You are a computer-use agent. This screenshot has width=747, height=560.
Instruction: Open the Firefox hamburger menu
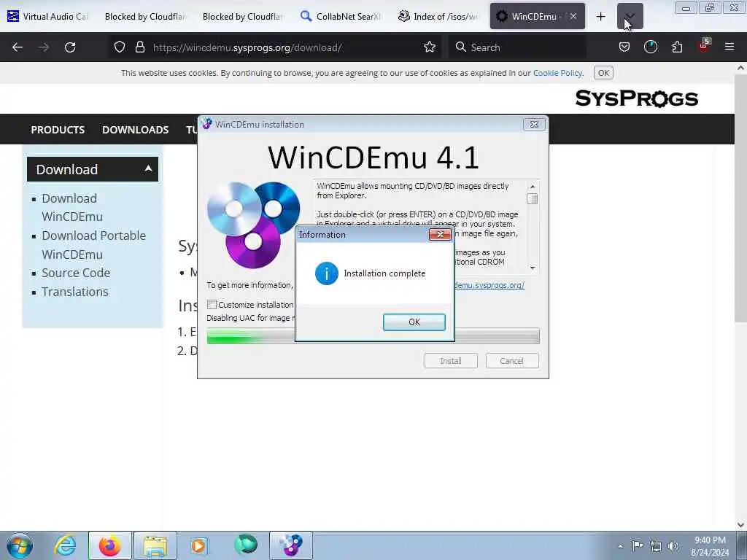coord(729,47)
